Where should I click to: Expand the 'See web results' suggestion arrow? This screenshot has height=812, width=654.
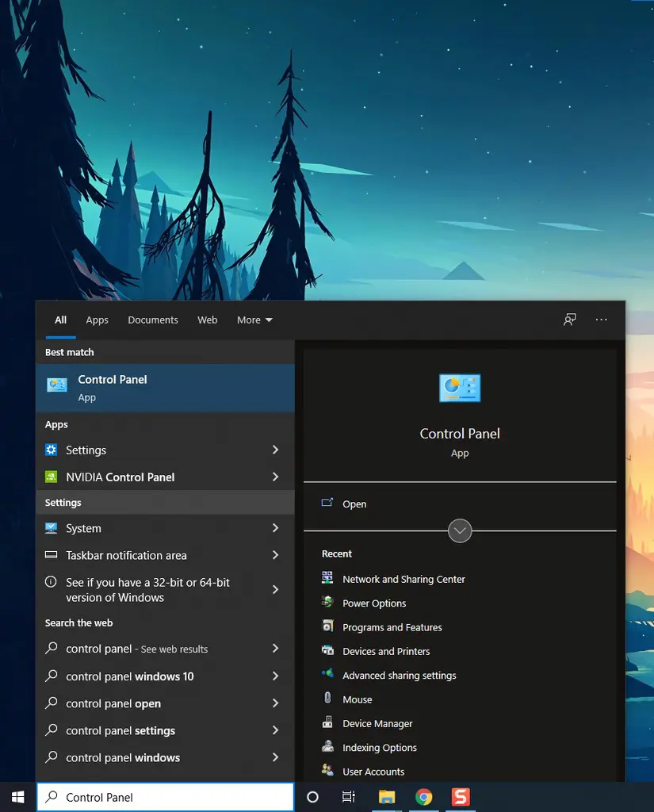276,649
